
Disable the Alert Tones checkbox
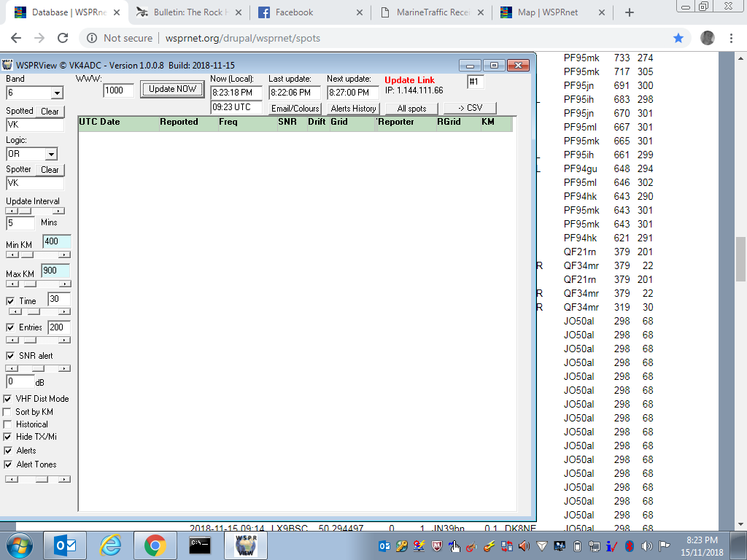tap(8, 464)
